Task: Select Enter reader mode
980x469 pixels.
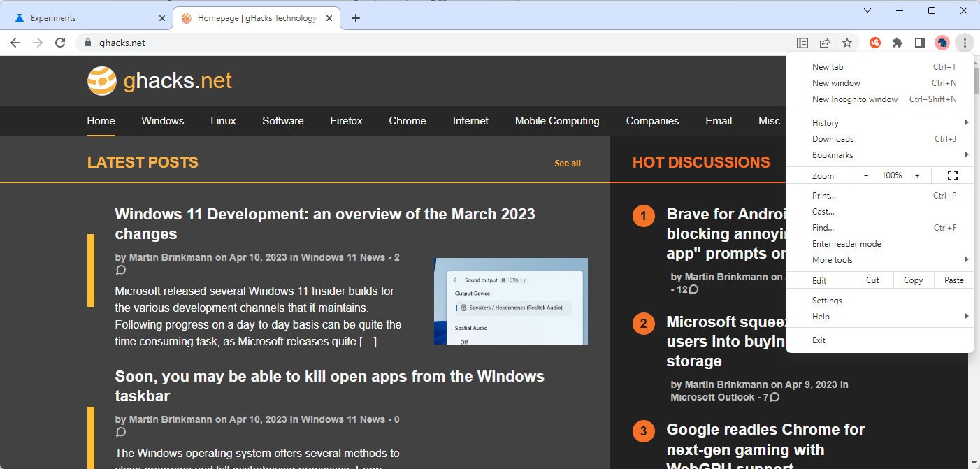Action: (846, 243)
